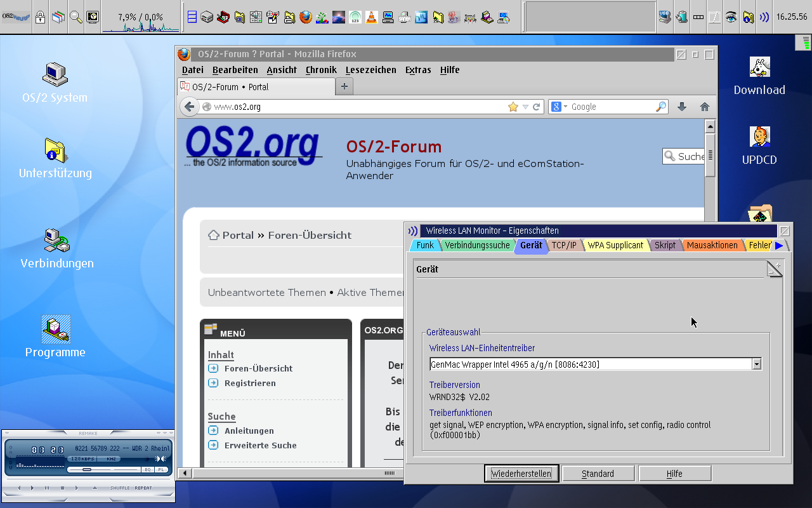The width and height of the screenshot is (812, 508).
Task: Click the OS2.org site logo
Action: point(252,147)
